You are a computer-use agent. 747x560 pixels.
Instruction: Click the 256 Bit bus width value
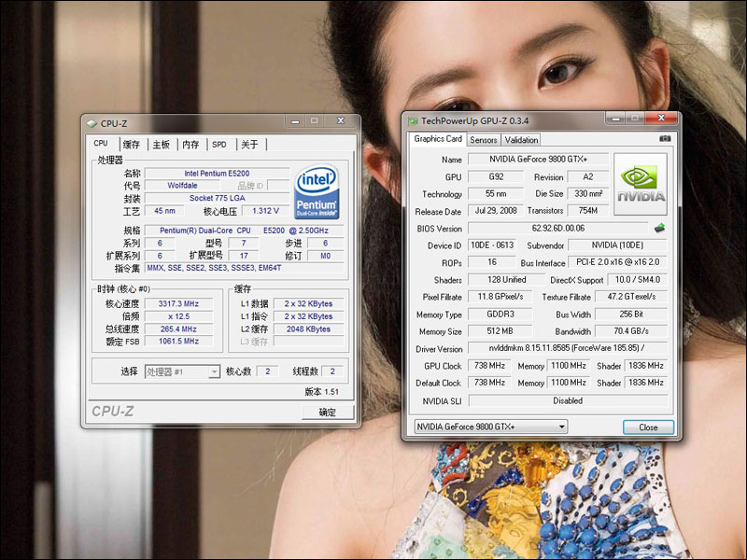(631, 315)
